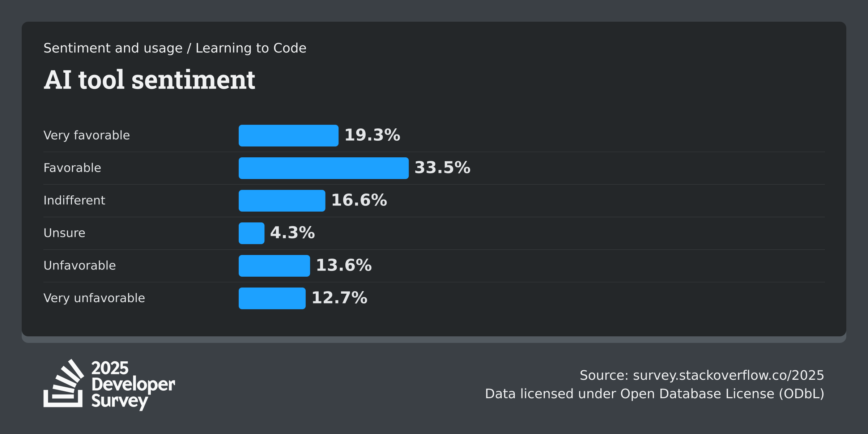Select the AI tool sentiment title
868x434 pixels.
149,80
